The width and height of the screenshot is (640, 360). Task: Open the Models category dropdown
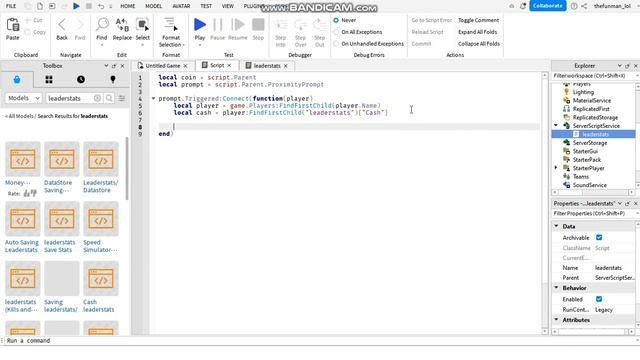[23, 98]
